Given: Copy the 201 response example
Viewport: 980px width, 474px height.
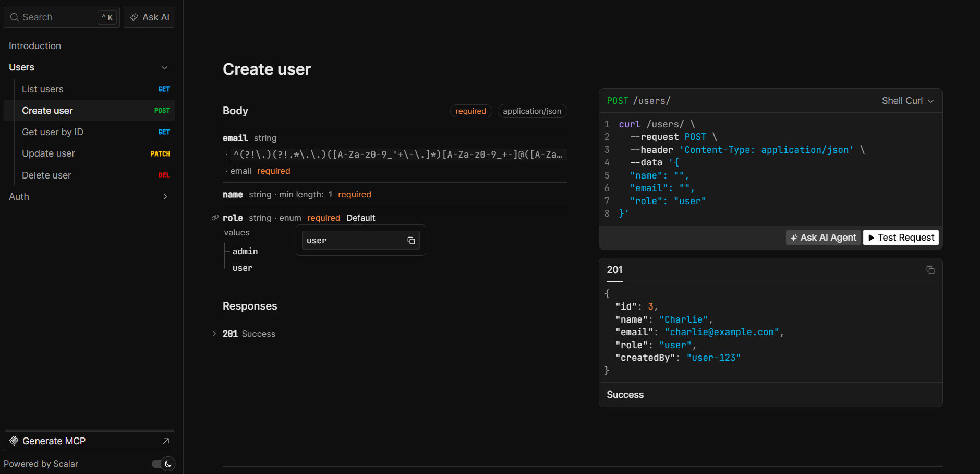Looking at the screenshot, I should (930, 270).
